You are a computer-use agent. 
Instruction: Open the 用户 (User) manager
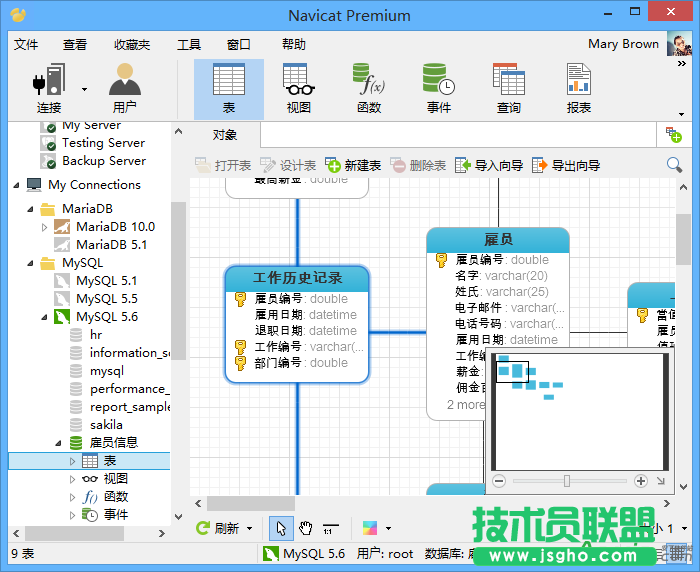pyautogui.click(x=125, y=88)
